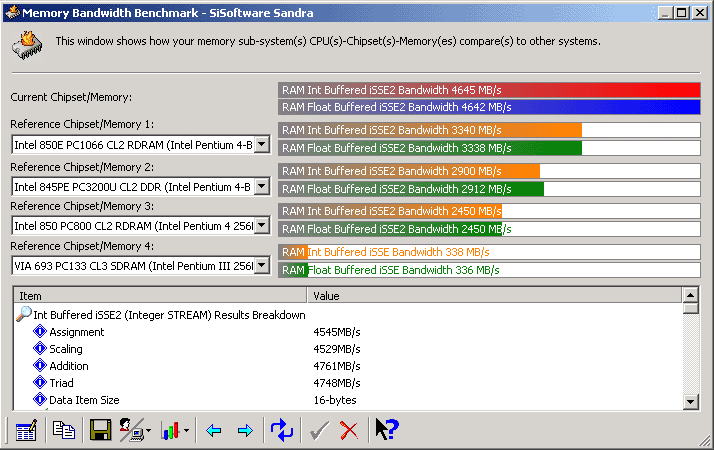Click the 16-bytes value cell
Image resolution: width=714 pixels, height=450 pixels.
point(335,400)
